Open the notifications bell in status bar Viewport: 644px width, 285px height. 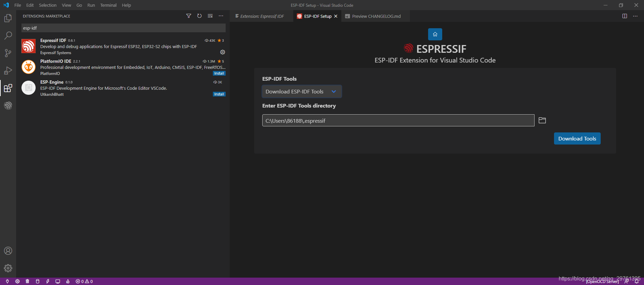point(637,282)
